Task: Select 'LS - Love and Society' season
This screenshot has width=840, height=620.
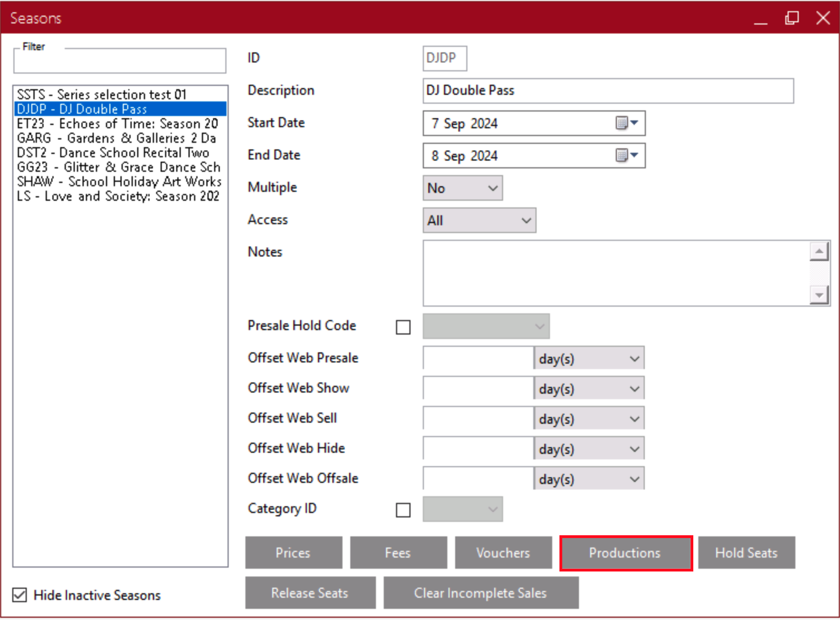Action: 120,196
